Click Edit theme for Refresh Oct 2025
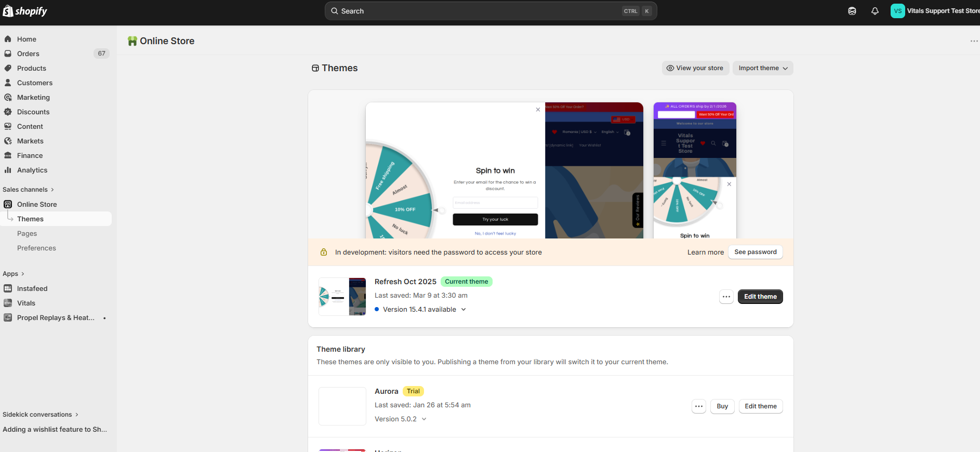Viewport: 980px width, 452px height. point(760,297)
